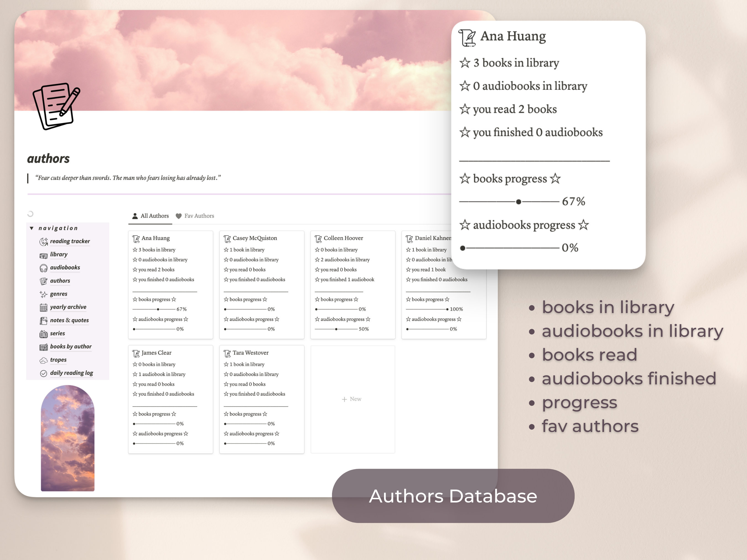This screenshot has height=560, width=747.
Task: Collapse the navigation section triangle
Action: tap(32, 228)
